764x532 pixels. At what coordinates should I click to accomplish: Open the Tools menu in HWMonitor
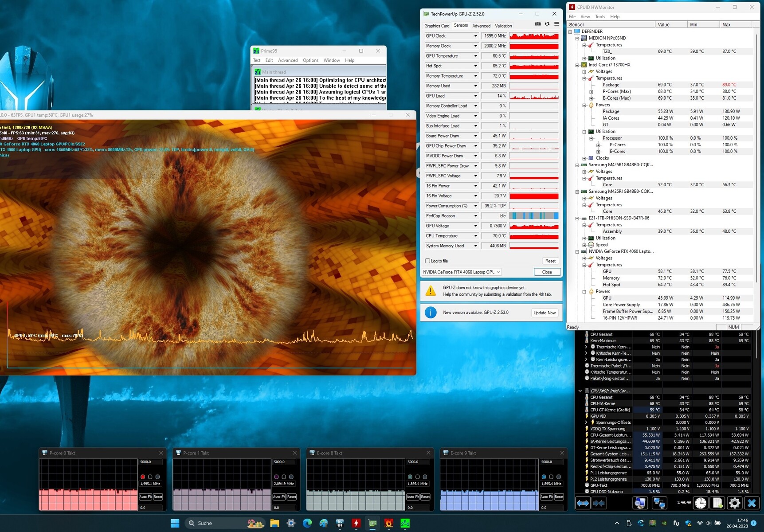[600, 16]
